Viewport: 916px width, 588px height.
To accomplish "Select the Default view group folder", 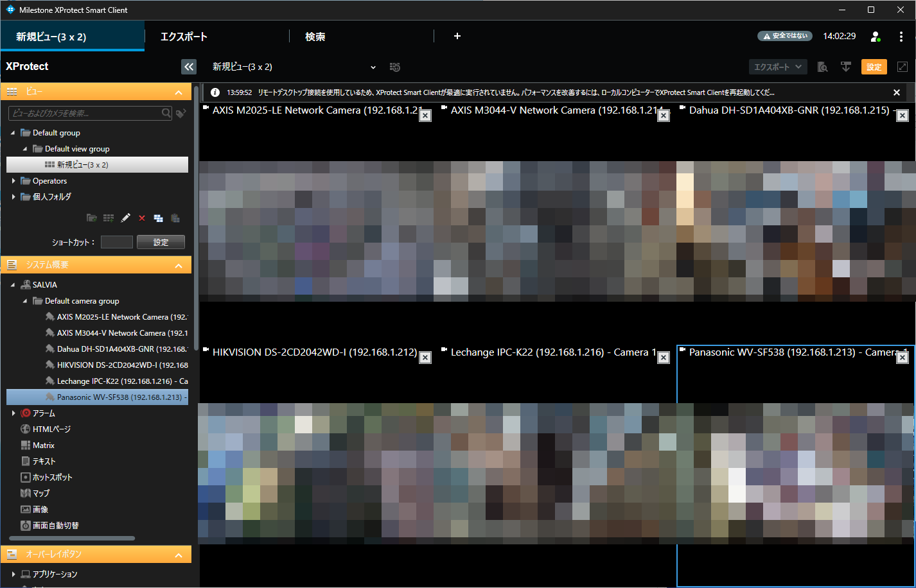I will pos(77,149).
